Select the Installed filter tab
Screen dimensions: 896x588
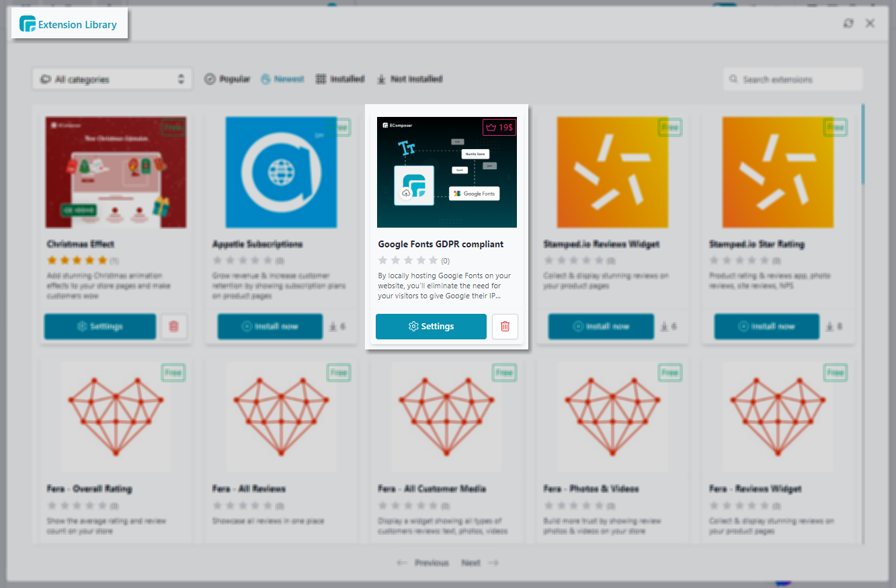point(340,79)
